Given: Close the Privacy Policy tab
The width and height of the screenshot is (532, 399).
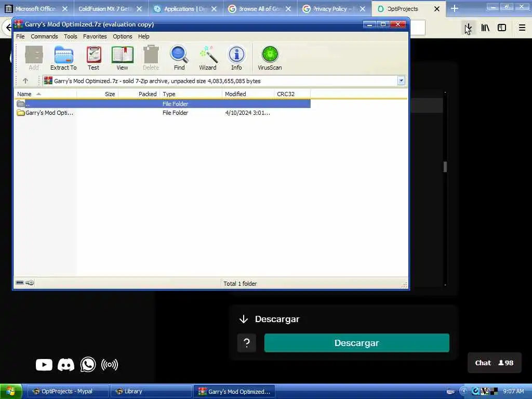Looking at the screenshot, I should coord(362,9).
